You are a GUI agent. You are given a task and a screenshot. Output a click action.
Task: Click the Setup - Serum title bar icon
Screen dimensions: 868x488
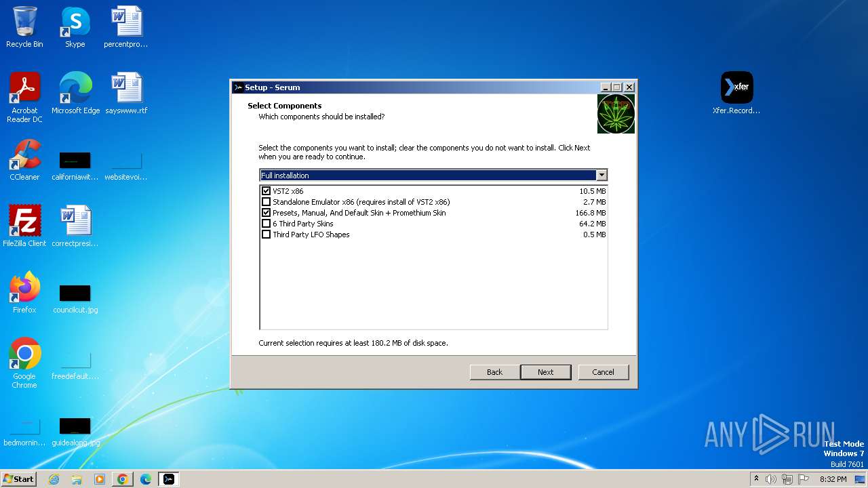coord(238,87)
